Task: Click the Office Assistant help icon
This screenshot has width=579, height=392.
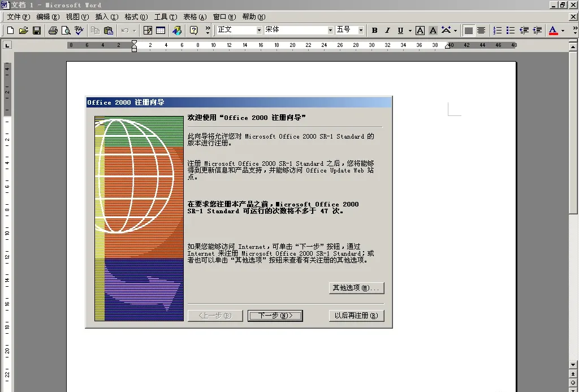Action: click(x=193, y=31)
